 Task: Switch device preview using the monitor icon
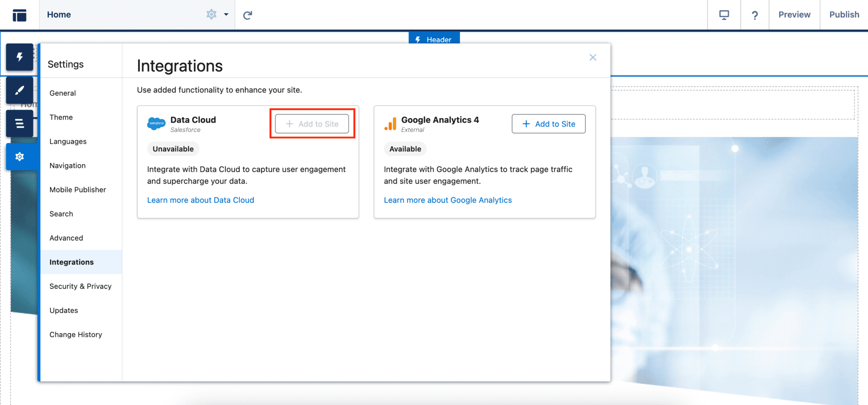point(723,14)
